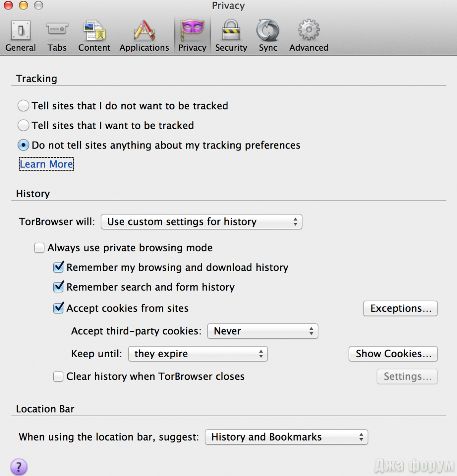The width and height of the screenshot is (457, 476).
Task: Enable 'Always use private browsing mode' checkbox
Action: point(39,248)
